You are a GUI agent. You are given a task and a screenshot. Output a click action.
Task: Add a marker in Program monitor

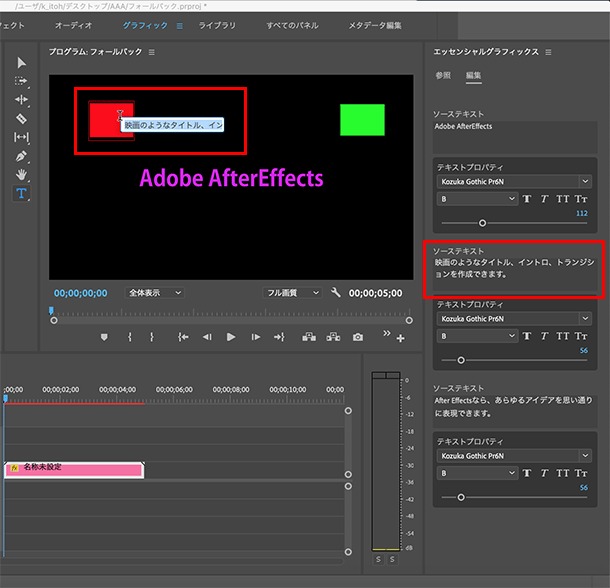point(104,337)
